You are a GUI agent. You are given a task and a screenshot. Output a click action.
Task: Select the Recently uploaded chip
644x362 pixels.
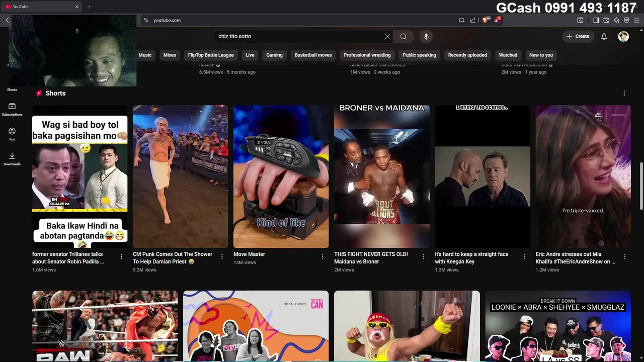point(467,55)
